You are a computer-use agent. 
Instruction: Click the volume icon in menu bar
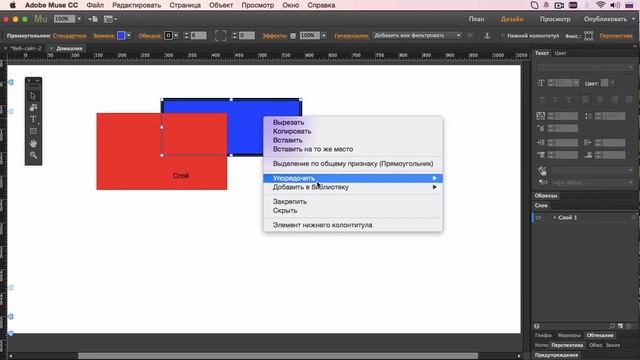pyautogui.click(x=615, y=5)
